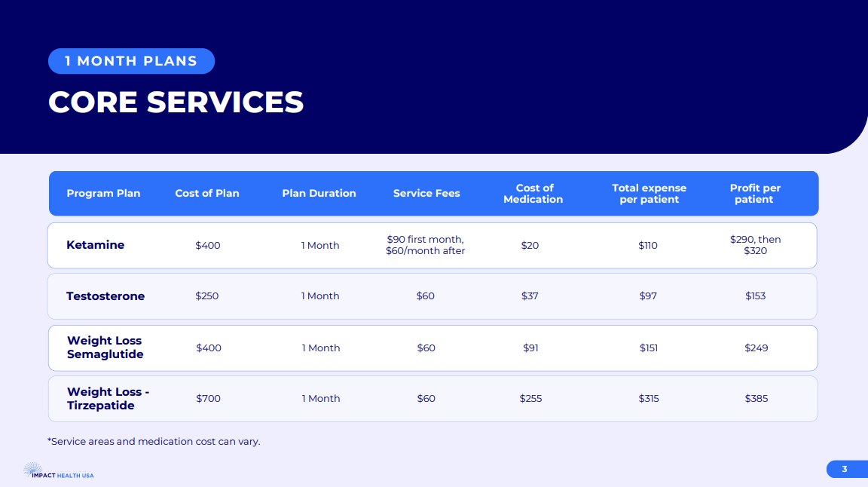The image size is (868, 487).
Task: Click the 1 Month Plans badge
Action: tap(131, 61)
